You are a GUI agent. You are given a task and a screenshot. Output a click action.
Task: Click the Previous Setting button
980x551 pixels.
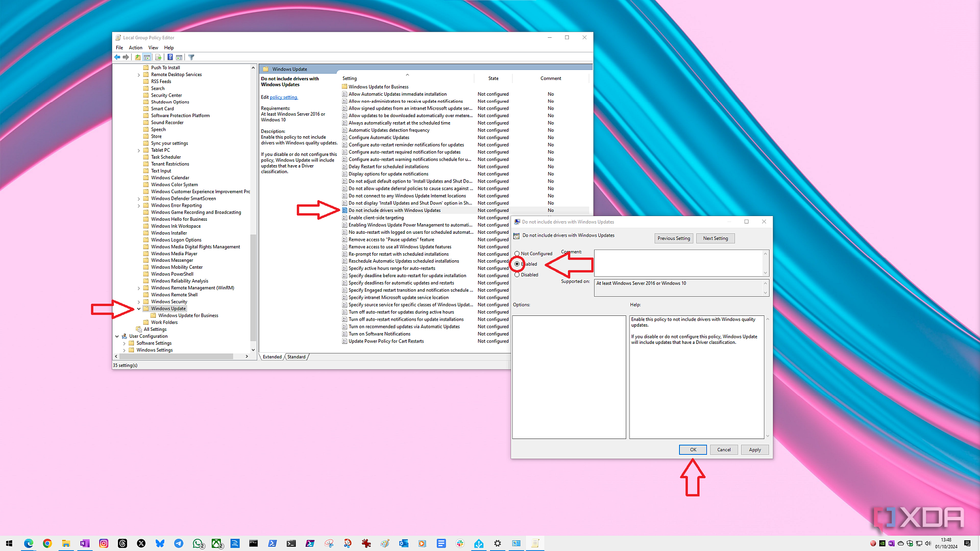[673, 238]
